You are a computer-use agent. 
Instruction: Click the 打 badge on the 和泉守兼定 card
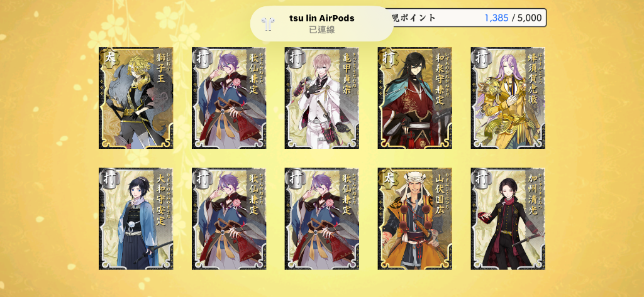coord(387,58)
